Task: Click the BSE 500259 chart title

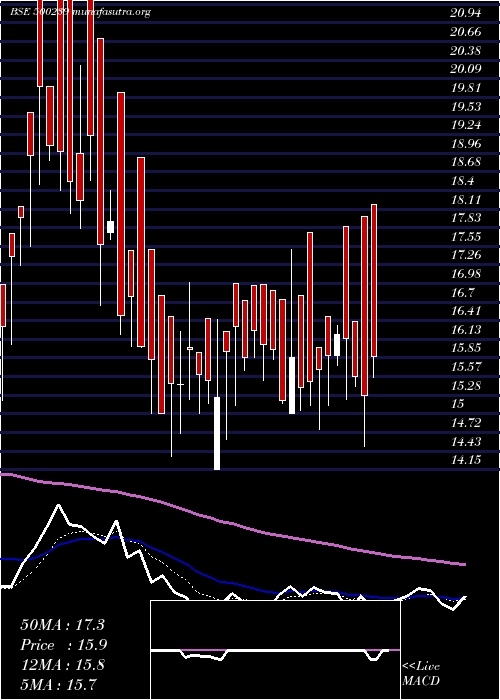Action: (x=79, y=12)
